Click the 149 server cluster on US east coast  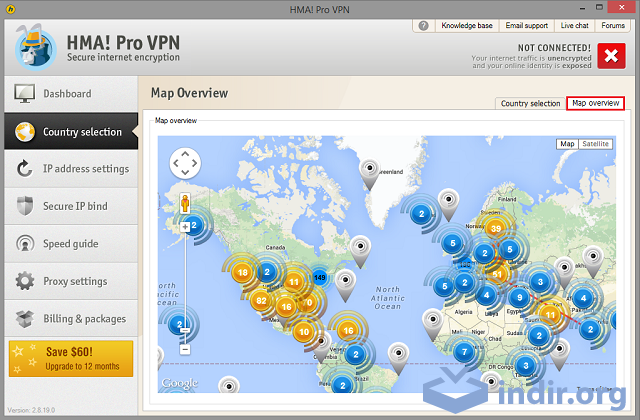click(320, 278)
